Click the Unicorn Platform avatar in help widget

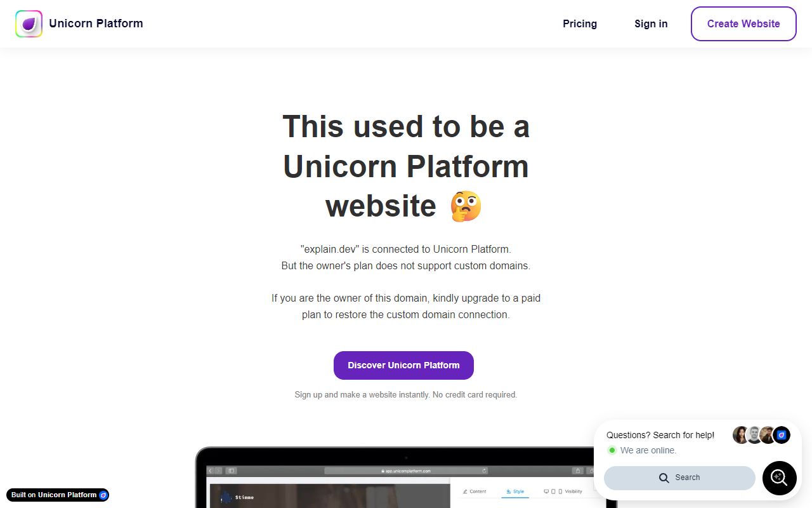point(782,435)
